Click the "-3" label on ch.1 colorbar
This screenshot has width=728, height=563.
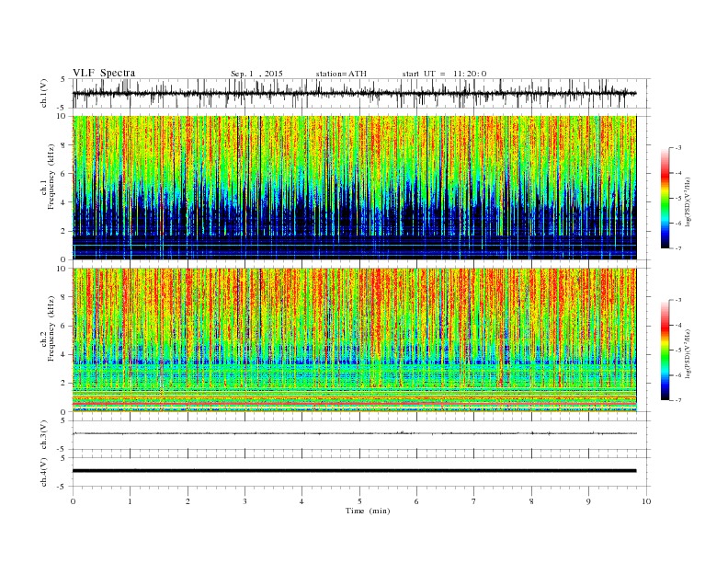tap(677, 148)
